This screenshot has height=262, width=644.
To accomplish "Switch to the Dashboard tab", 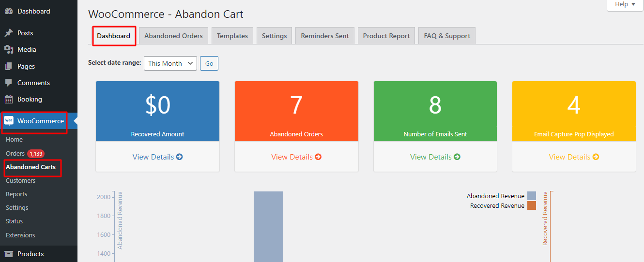I will click(114, 36).
